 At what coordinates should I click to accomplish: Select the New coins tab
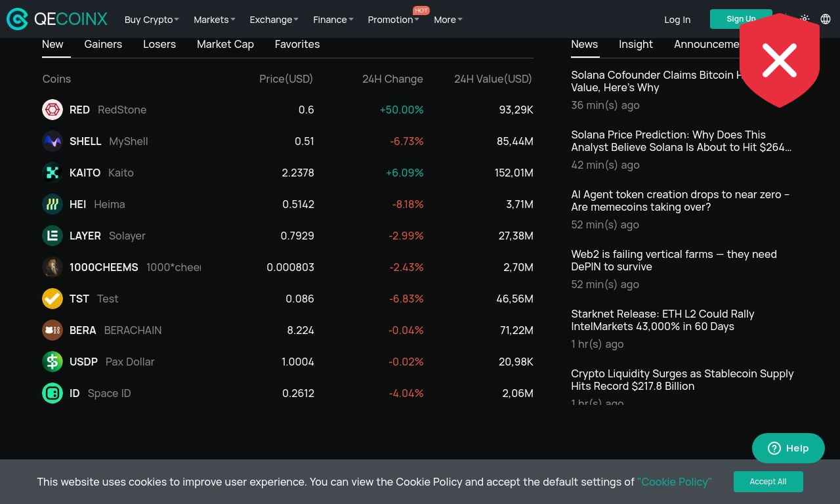(x=52, y=44)
